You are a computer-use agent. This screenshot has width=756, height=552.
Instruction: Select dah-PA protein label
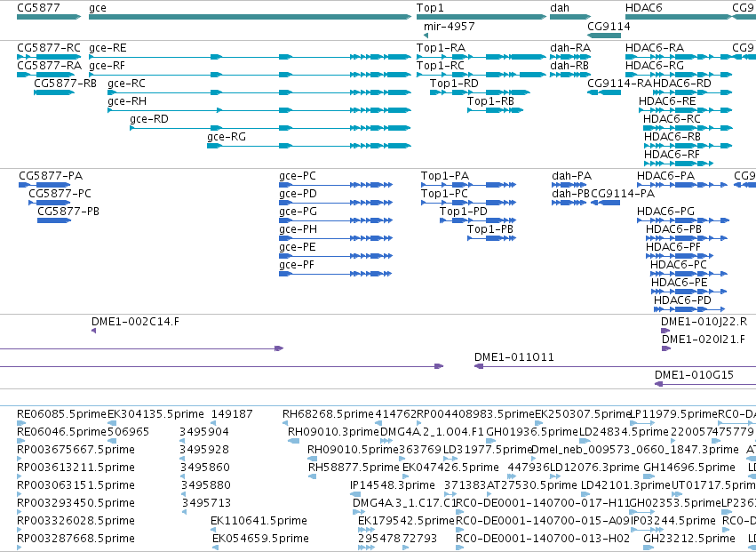click(572, 176)
